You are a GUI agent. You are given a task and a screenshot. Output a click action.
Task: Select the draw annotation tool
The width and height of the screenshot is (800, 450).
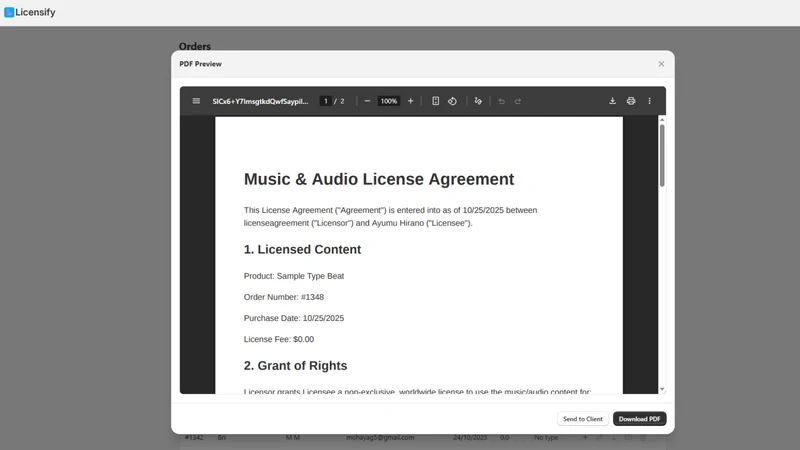(478, 101)
